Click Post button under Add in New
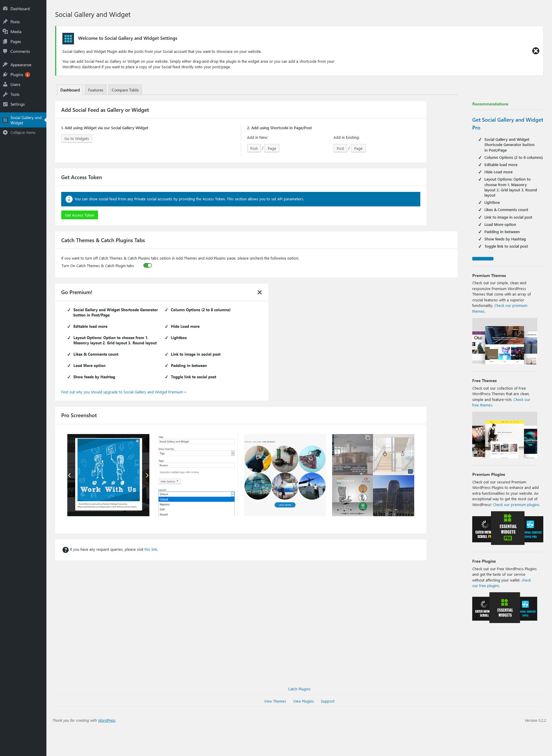Image resolution: width=552 pixels, height=756 pixels. click(x=254, y=148)
